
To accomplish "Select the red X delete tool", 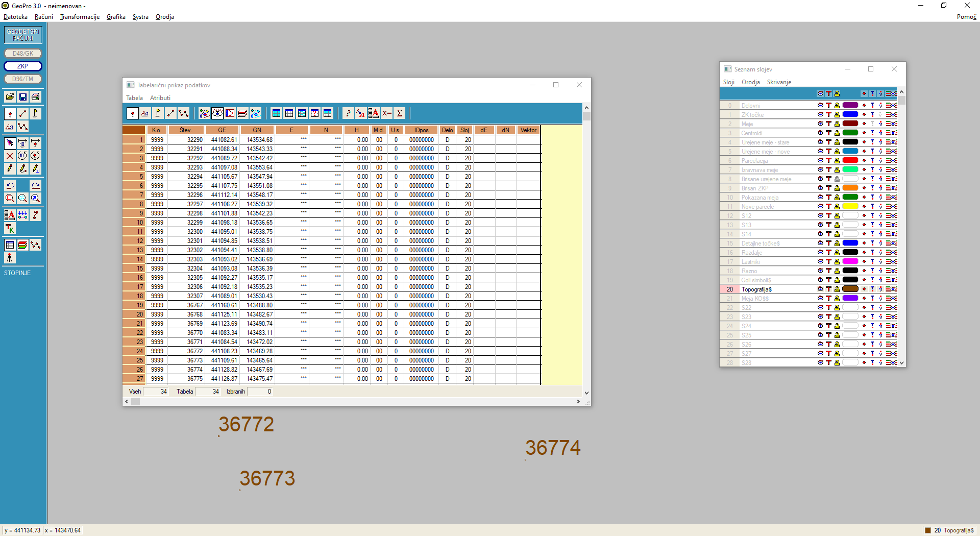I will (10, 156).
